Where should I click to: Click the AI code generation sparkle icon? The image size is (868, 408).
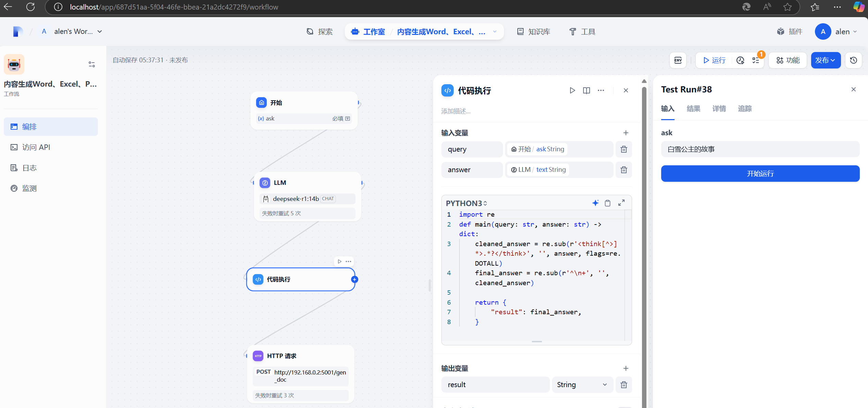point(595,203)
